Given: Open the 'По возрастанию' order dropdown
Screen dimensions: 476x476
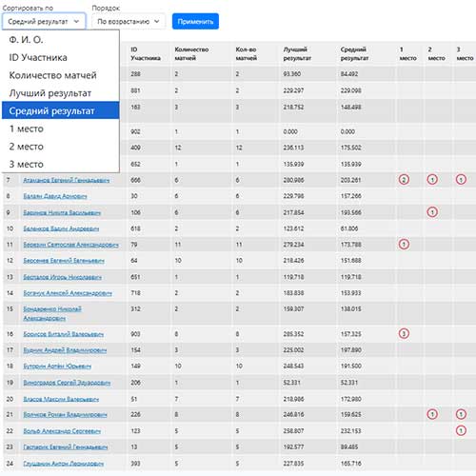Looking at the screenshot, I should [x=129, y=22].
